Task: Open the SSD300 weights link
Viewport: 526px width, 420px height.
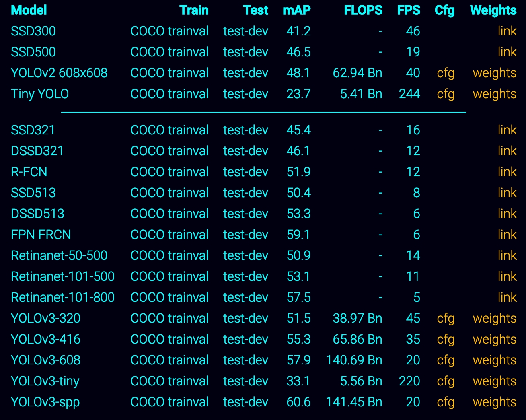Action: [507, 31]
